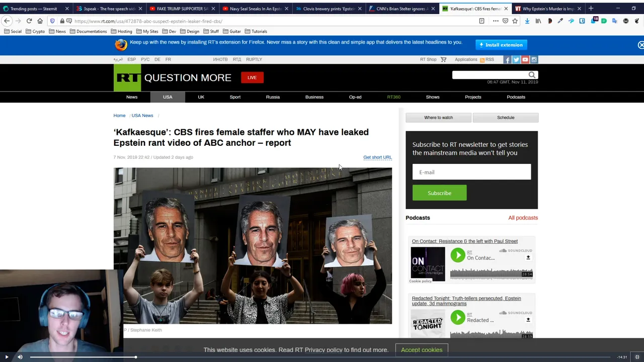Image resolution: width=644 pixels, height=362 pixels.
Task: Click the RT Shop cart icon
Action: click(x=443, y=59)
